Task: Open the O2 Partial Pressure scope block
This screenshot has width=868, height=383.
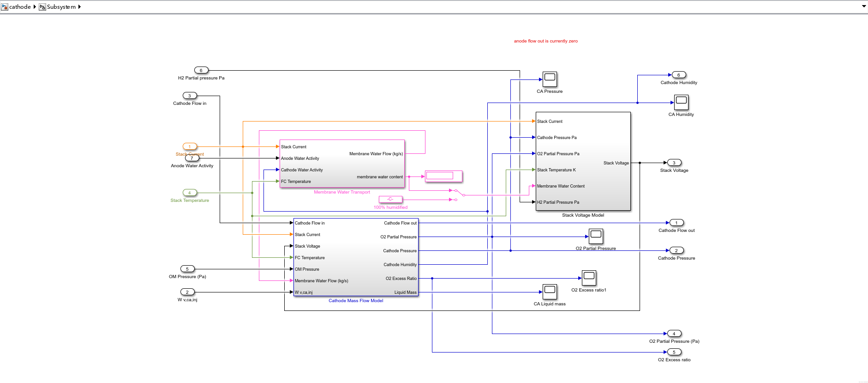Action: point(596,236)
